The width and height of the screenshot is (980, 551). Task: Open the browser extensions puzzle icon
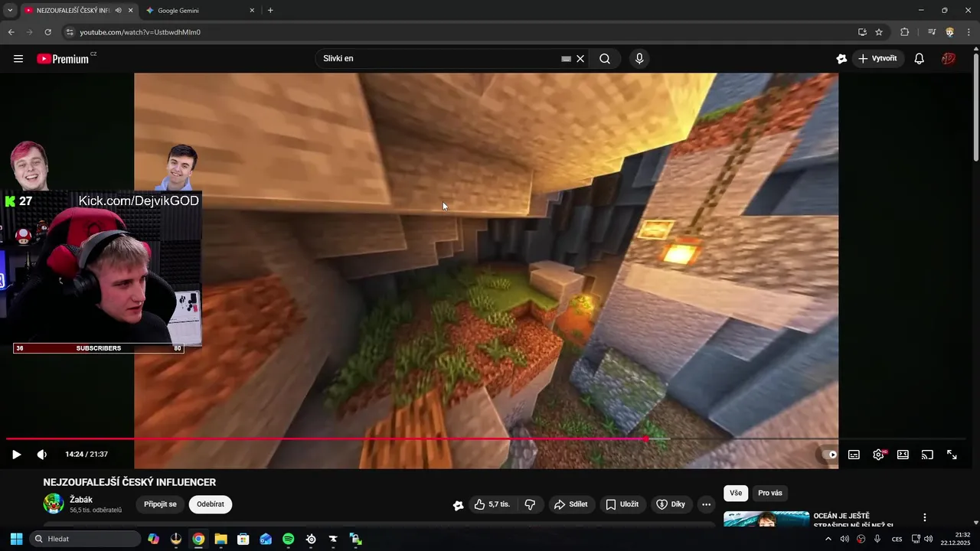[904, 32]
